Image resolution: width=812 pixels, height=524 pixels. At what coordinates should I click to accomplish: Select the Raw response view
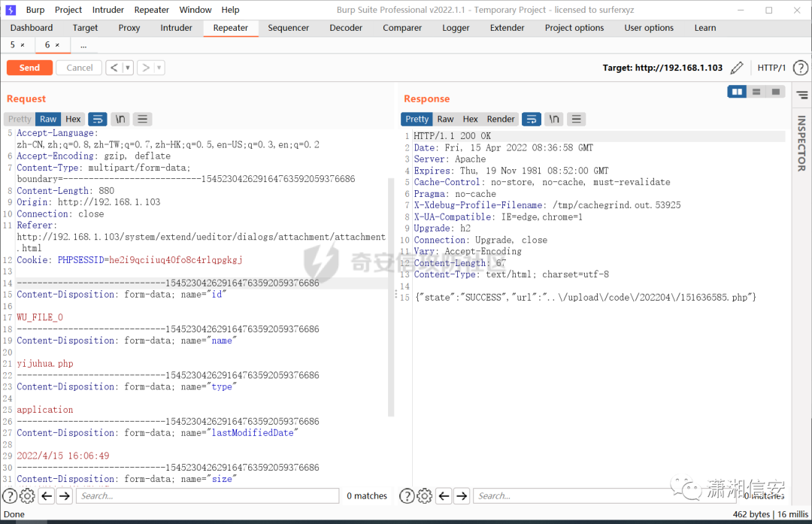pos(445,119)
